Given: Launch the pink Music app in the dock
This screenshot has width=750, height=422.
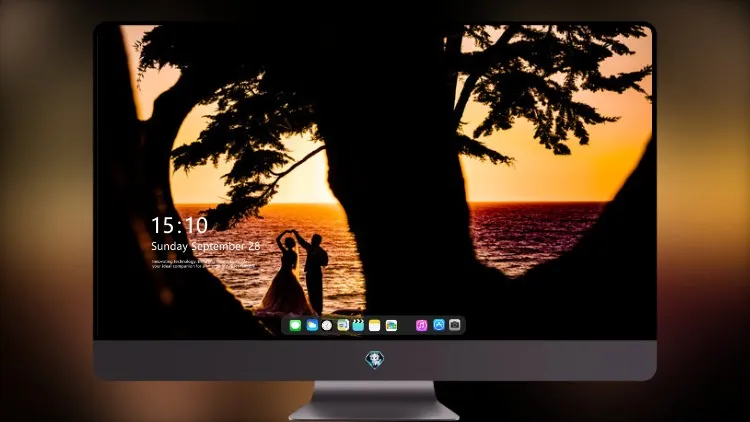Looking at the screenshot, I should click(x=421, y=325).
